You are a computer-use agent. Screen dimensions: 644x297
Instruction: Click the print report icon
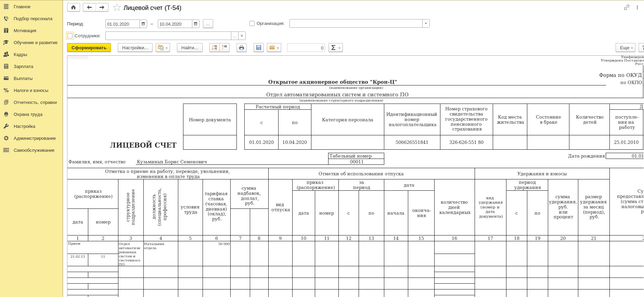[242, 48]
